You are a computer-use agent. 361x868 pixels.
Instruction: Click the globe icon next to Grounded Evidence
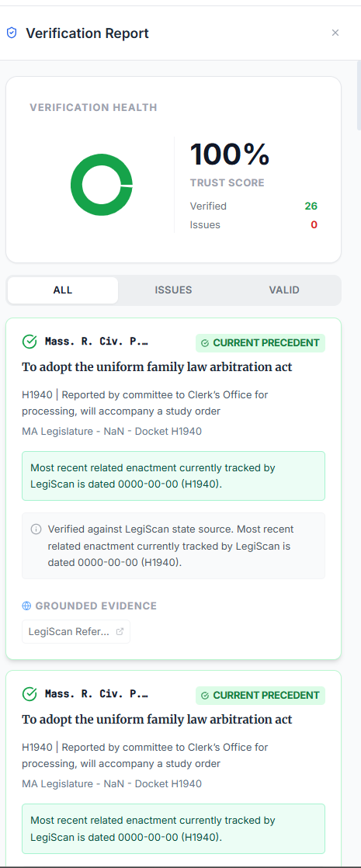[x=26, y=606]
